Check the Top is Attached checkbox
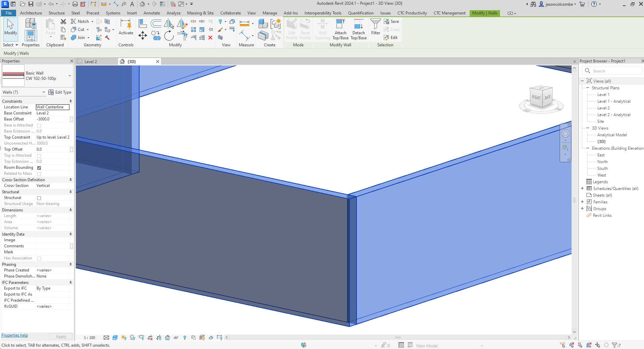The image size is (644, 349). click(x=39, y=155)
